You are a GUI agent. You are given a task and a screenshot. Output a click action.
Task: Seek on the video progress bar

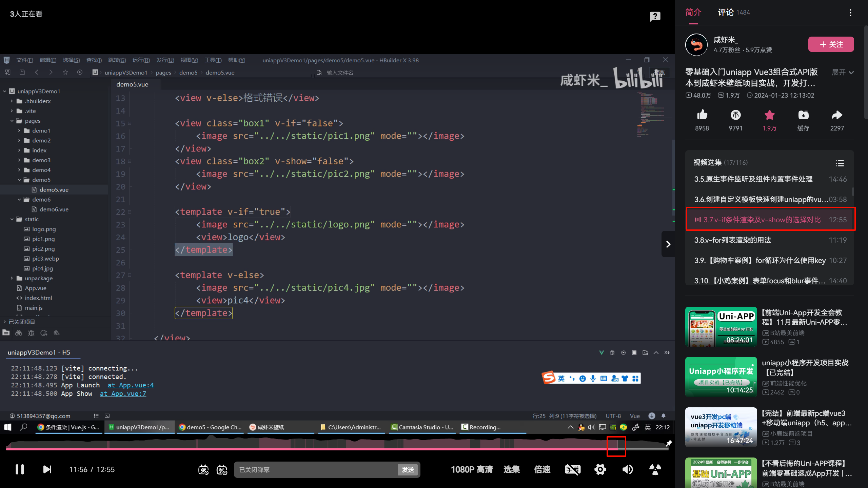(337, 449)
